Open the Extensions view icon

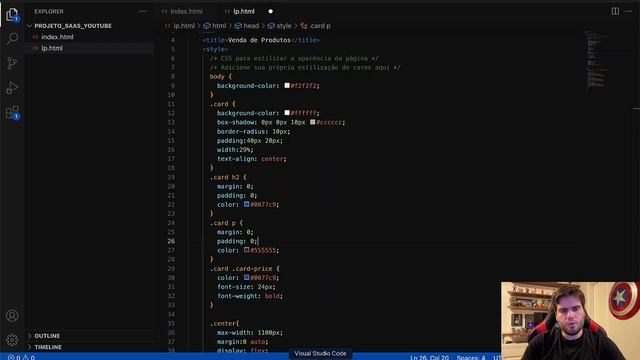coord(12,112)
